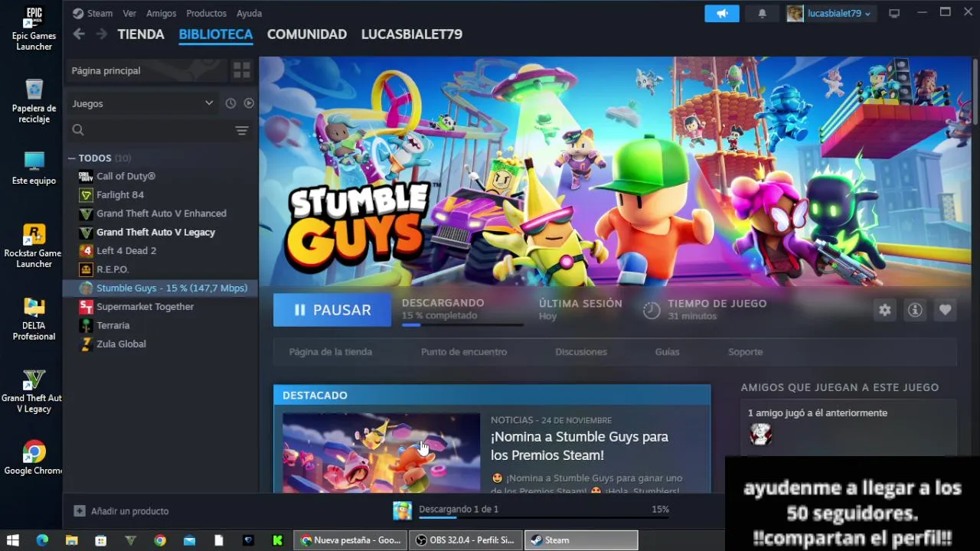Switch library to grid view icon
Screen dimensions: 980x551
tap(242, 70)
